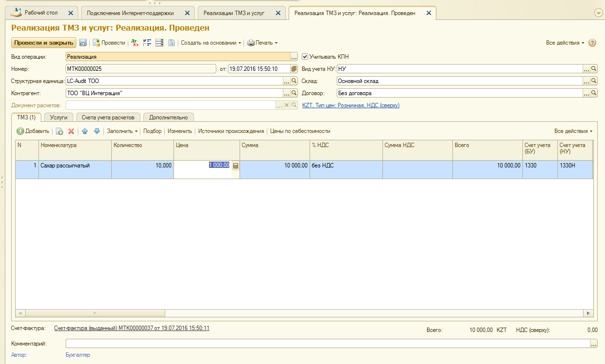Click the Изменить button

tap(180, 131)
